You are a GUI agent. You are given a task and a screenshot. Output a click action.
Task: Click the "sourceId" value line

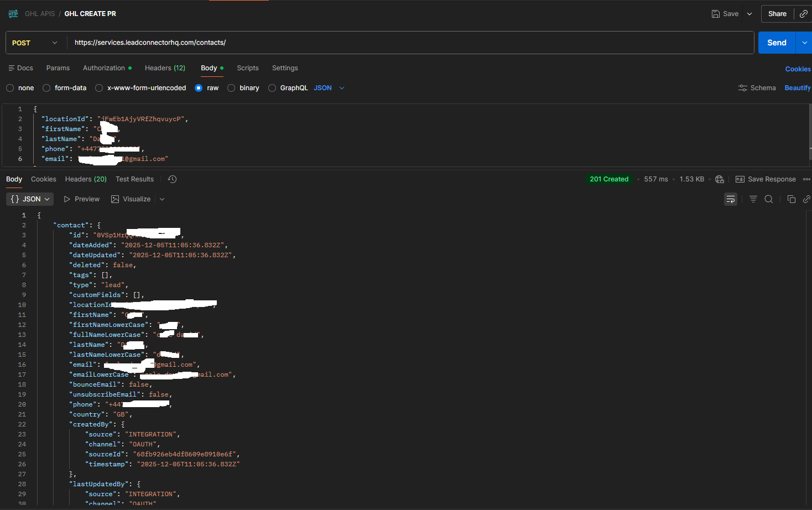coord(163,454)
